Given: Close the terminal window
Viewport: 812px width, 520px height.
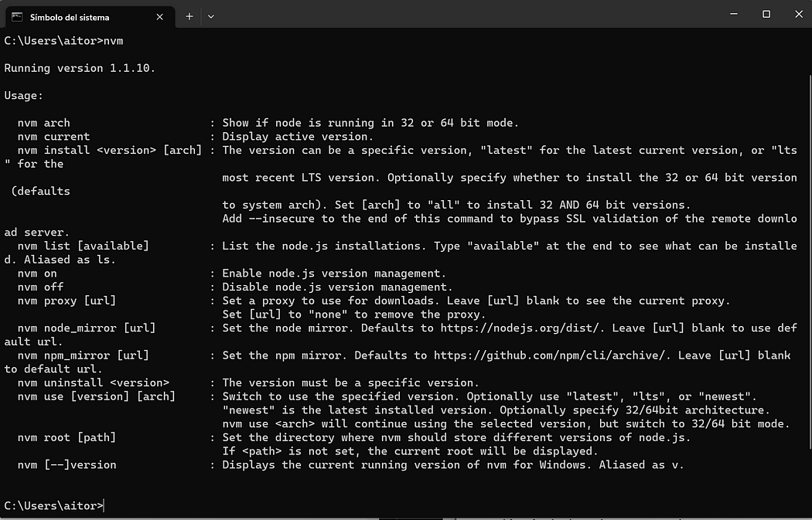Looking at the screenshot, I should pos(799,14).
